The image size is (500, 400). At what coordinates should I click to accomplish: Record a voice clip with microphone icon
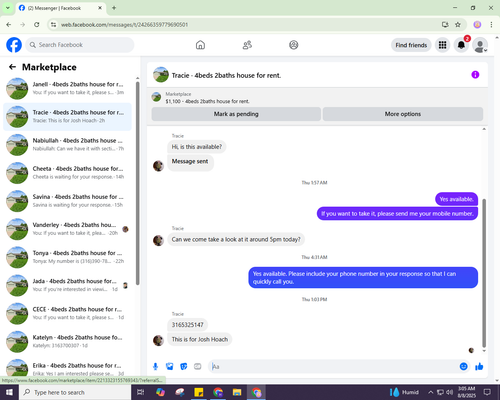pyautogui.click(x=155, y=367)
